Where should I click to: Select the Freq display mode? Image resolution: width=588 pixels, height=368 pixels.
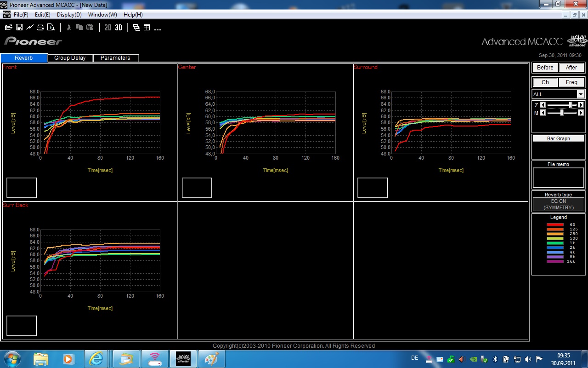(571, 82)
